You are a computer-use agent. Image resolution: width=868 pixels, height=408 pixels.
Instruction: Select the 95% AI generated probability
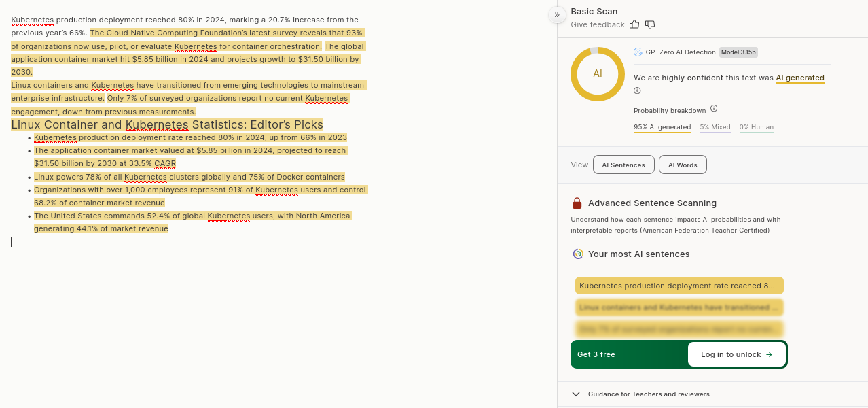click(662, 127)
